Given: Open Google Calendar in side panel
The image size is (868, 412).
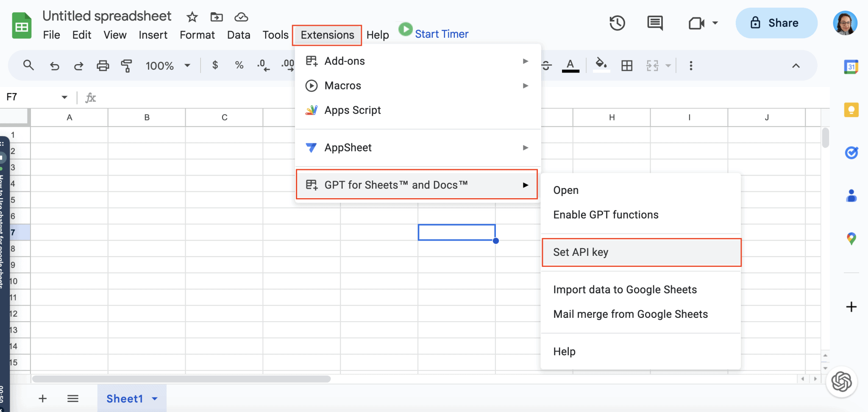Looking at the screenshot, I should 851,67.
